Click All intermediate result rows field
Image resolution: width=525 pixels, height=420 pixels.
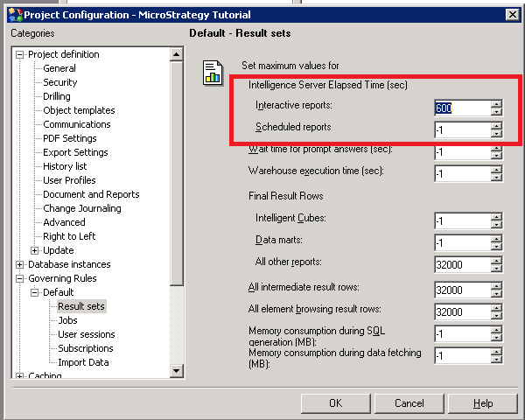tap(462, 290)
